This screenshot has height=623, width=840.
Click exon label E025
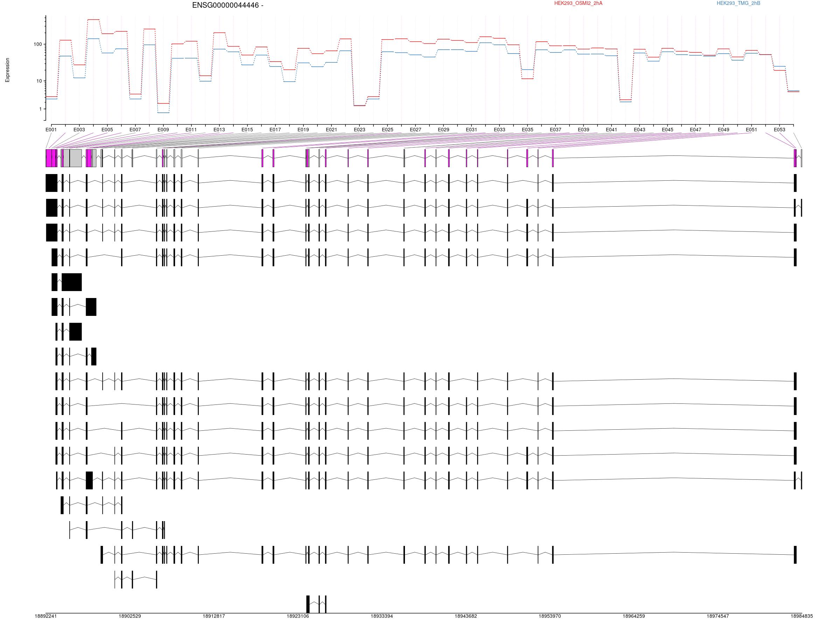coord(387,130)
